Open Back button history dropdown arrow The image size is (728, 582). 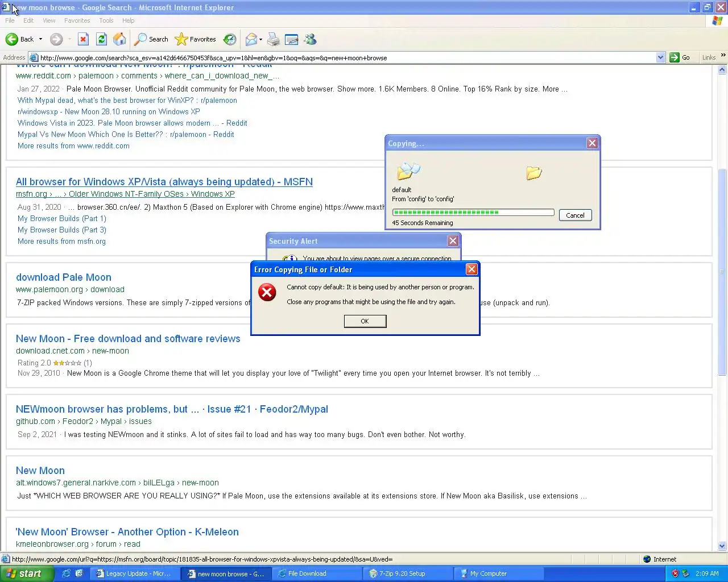40,39
